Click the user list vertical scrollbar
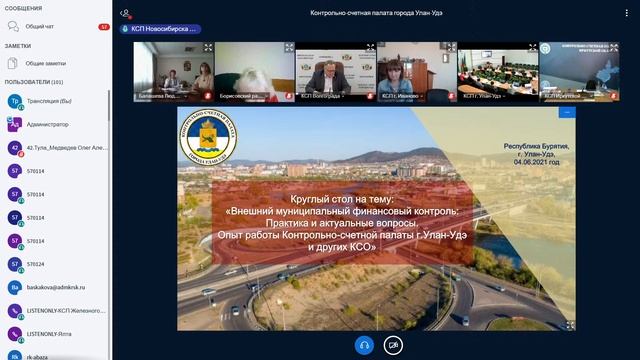The image size is (640, 360). [109, 105]
